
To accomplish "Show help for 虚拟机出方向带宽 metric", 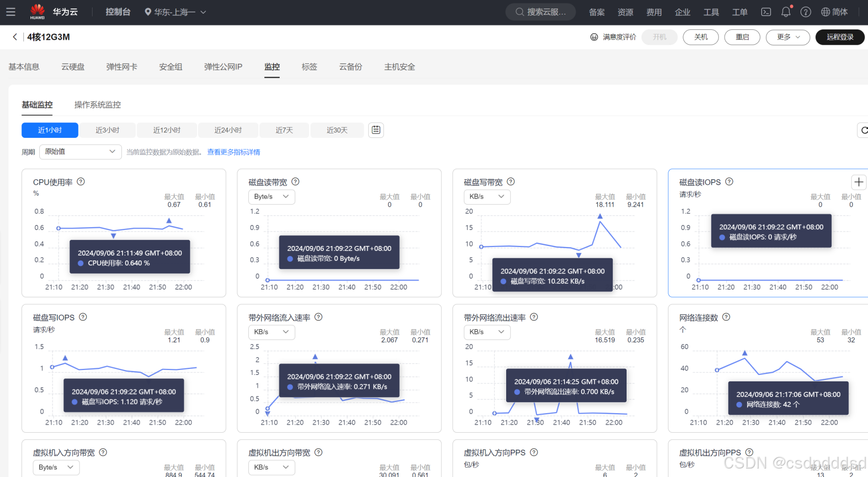I will (x=319, y=453).
